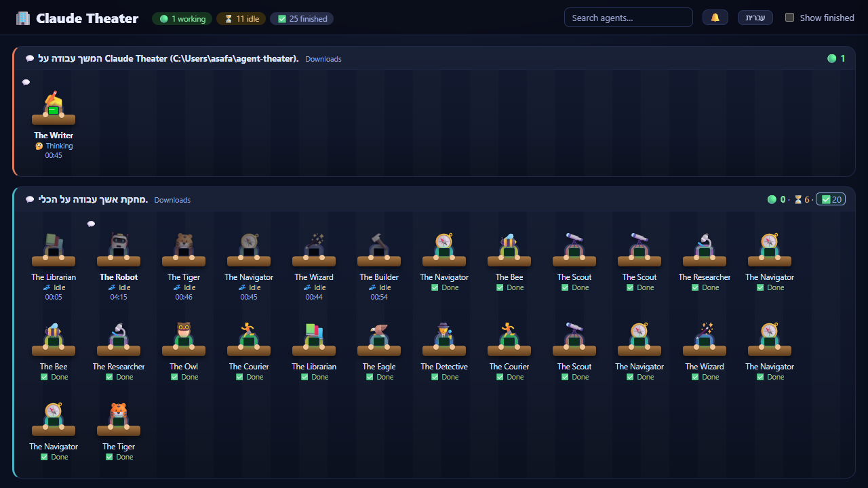Click the idle Wizard's 00:44 timer

[314, 297]
